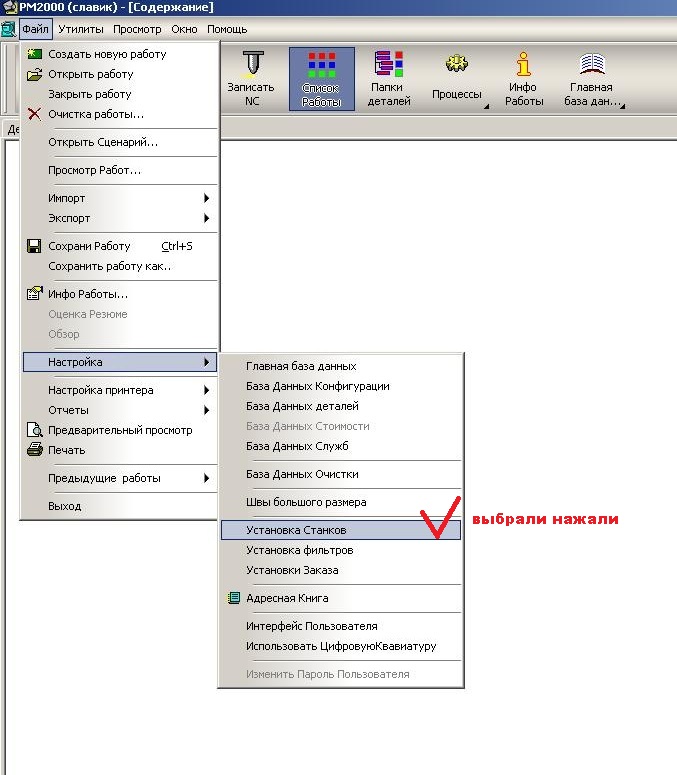Select База Данных Конфигурации entry

click(x=340, y=386)
